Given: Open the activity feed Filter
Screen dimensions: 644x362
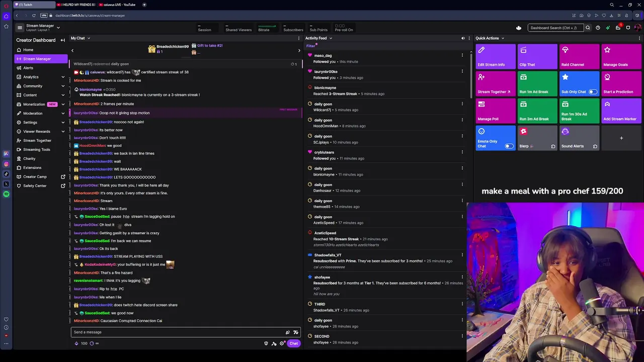Looking at the screenshot, I should coord(311,46).
